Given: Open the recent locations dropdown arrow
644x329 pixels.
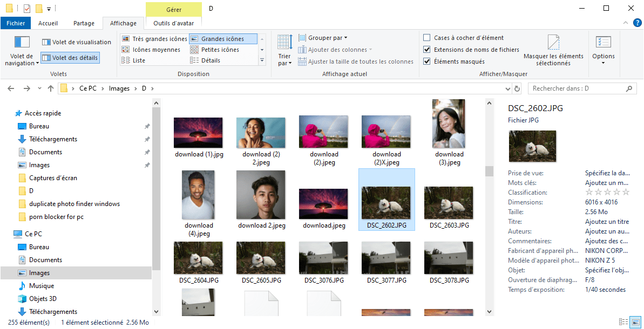Looking at the screenshot, I should tap(39, 88).
